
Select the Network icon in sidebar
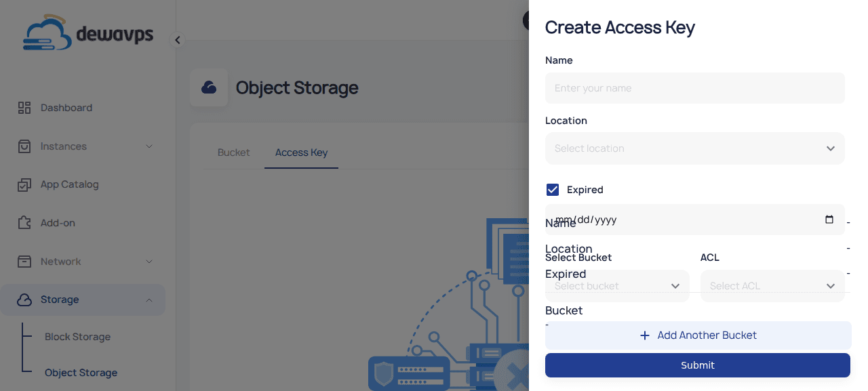tap(24, 261)
